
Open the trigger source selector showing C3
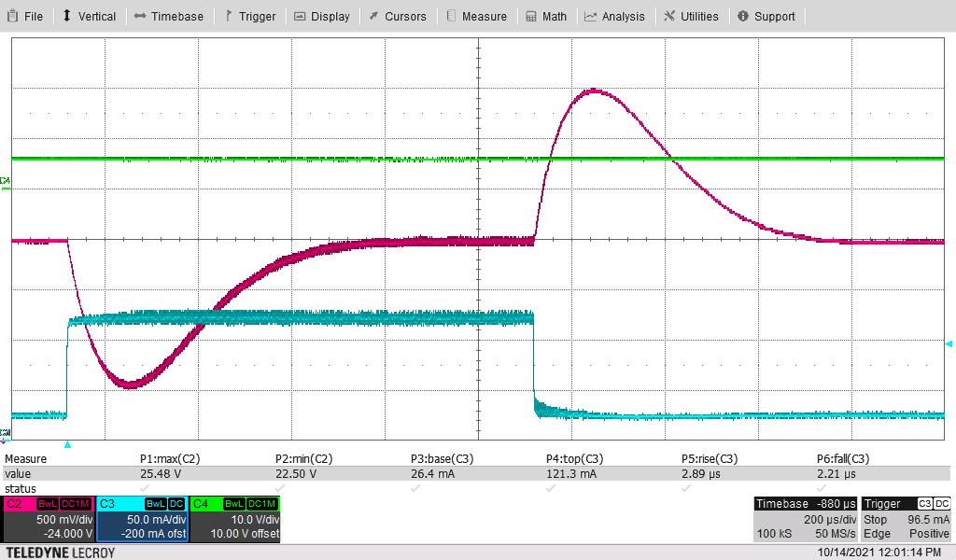(x=925, y=503)
